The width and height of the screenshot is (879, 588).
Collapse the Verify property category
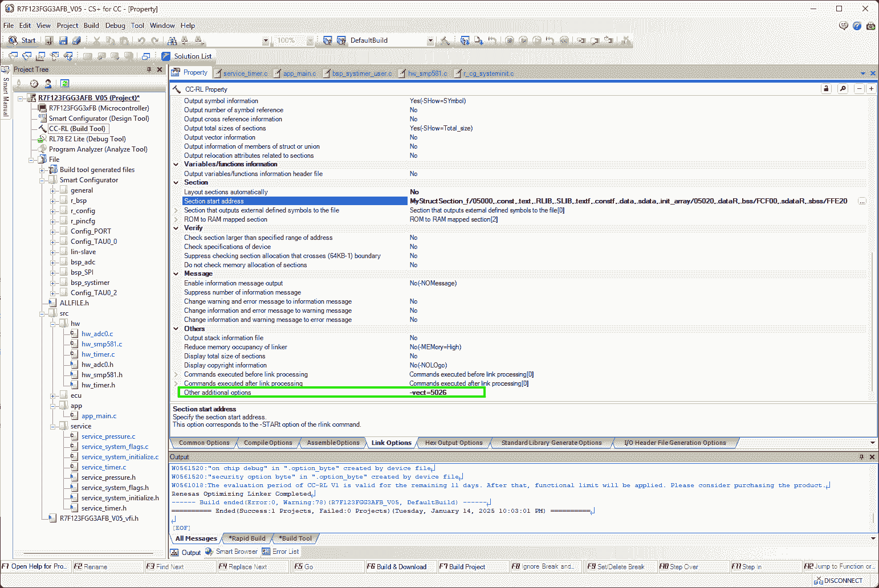click(x=176, y=228)
